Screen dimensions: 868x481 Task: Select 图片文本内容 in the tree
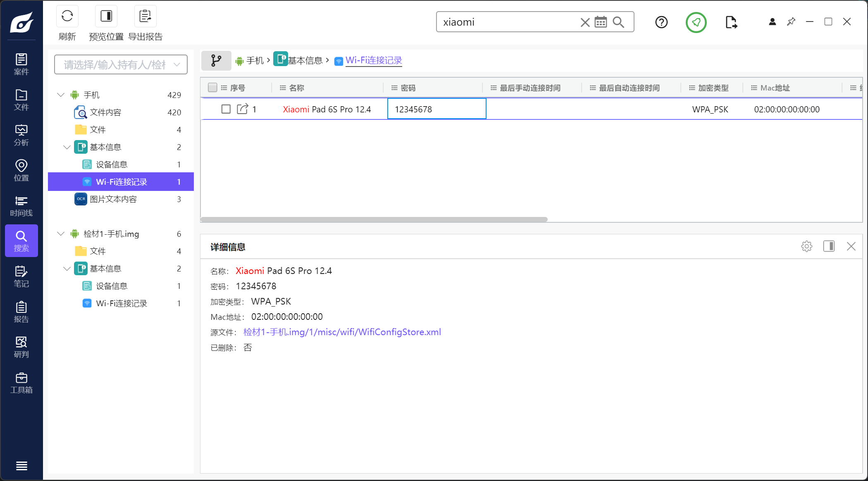[113, 199]
